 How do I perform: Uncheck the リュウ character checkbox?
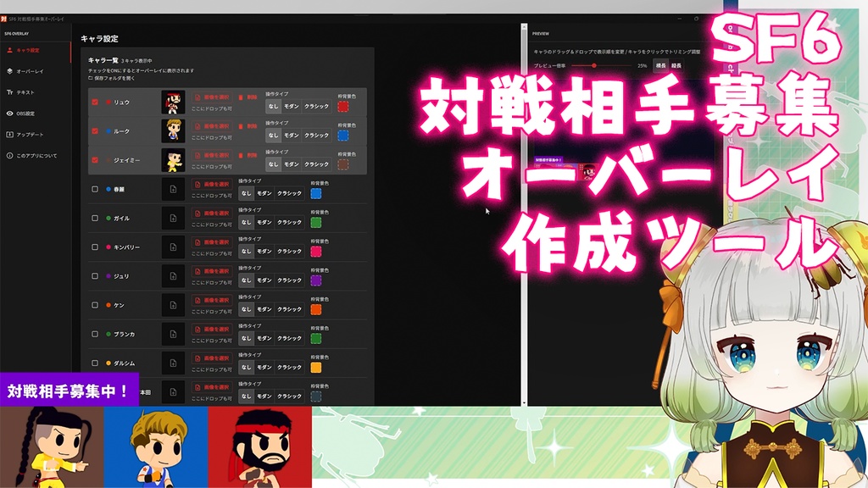95,102
